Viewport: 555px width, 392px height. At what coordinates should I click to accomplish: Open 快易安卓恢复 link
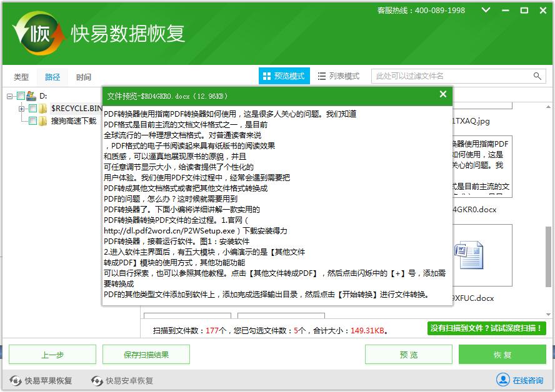pyautogui.click(x=122, y=380)
